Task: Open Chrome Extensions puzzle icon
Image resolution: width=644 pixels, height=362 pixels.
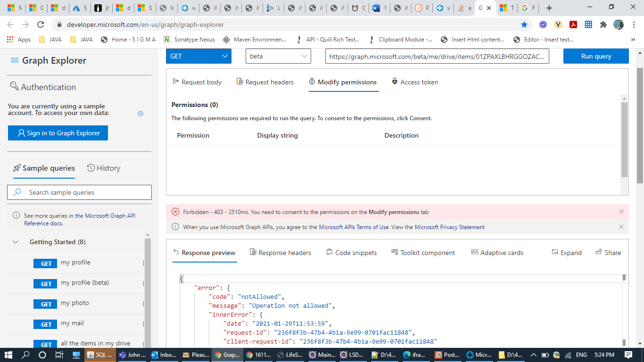Action: (x=603, y=25)
